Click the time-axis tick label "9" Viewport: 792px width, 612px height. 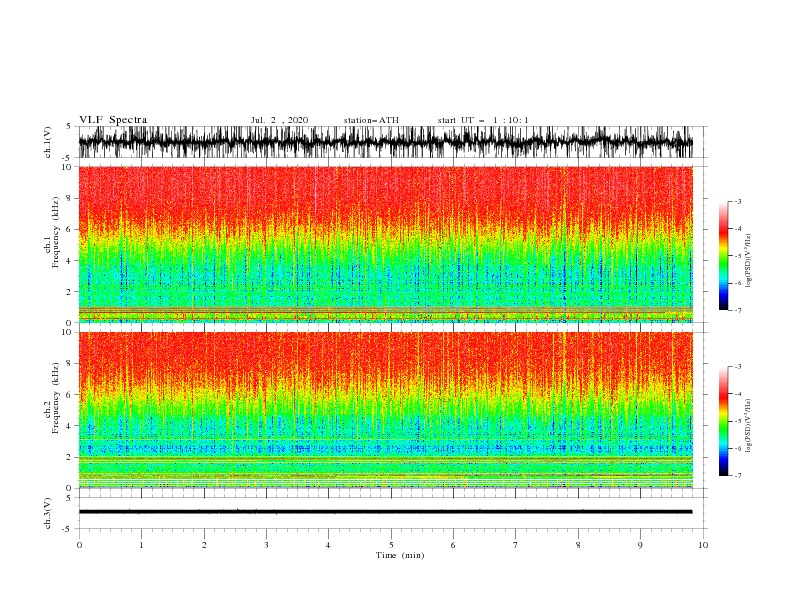pyautogui.click(x=640, y=545)
